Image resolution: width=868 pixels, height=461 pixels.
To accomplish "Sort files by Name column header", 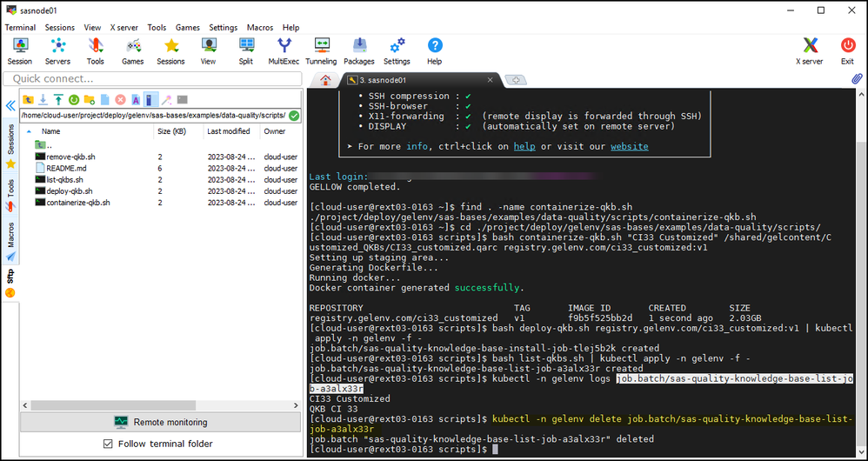I will [x=50, y=131].
